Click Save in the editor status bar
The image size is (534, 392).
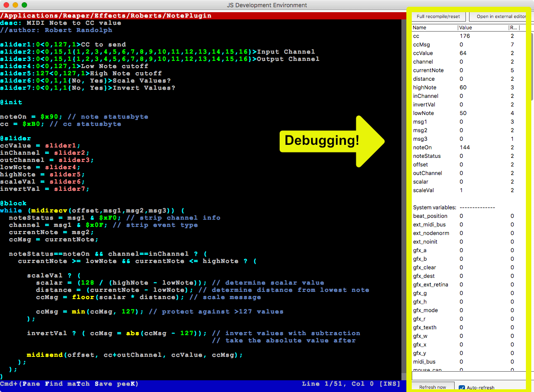pos(103,383)
